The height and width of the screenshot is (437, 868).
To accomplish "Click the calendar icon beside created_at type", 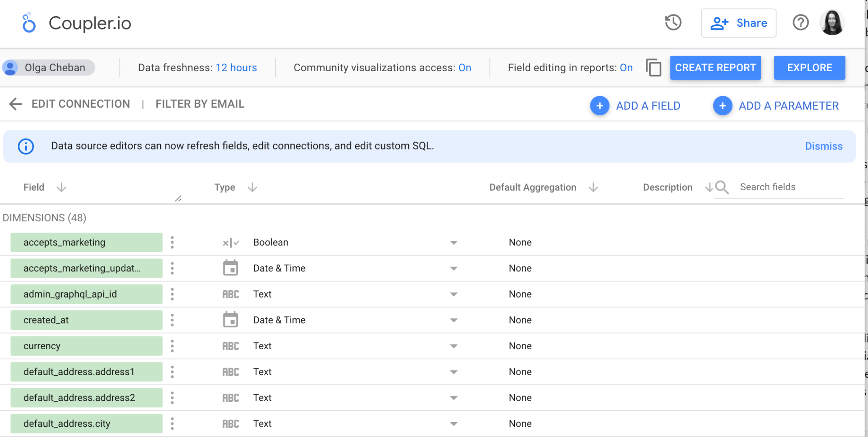I will [231, 320].
